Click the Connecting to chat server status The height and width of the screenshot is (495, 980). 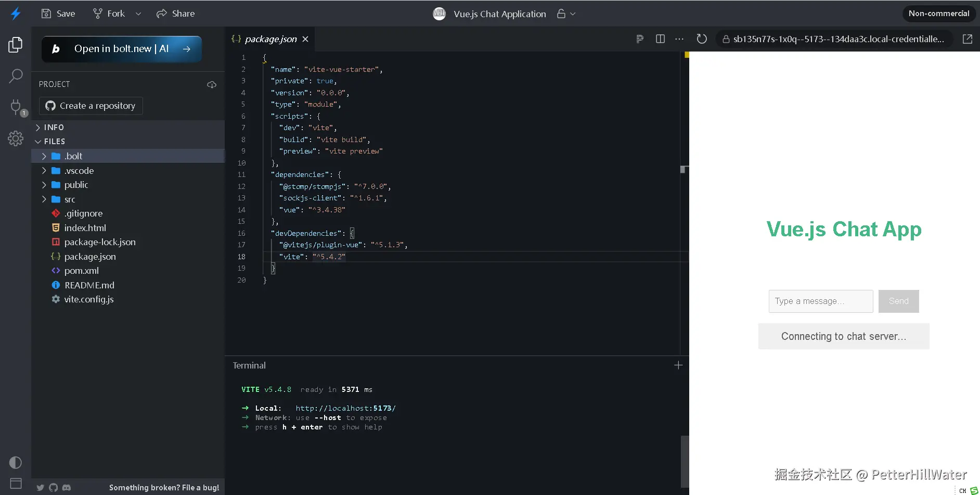pyautogui.click(x=844, y=336)
